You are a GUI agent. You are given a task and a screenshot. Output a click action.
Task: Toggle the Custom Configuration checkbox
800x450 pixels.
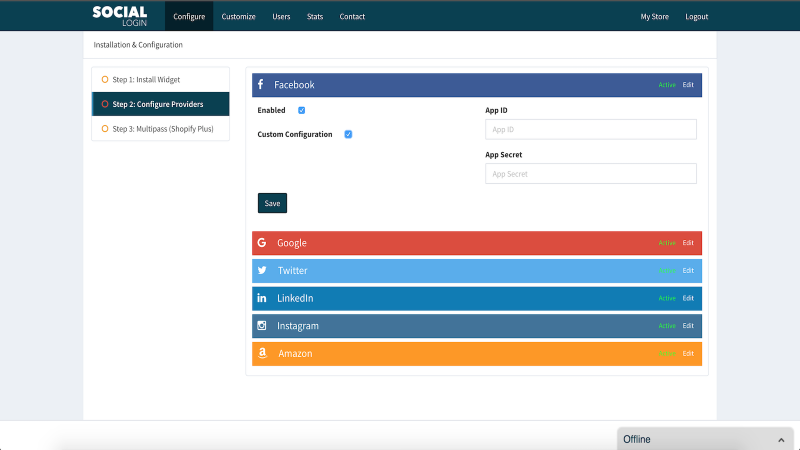point(348,134)
